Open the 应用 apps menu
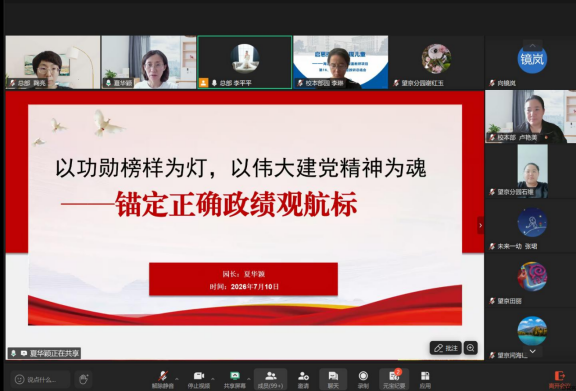 point(425,380)
